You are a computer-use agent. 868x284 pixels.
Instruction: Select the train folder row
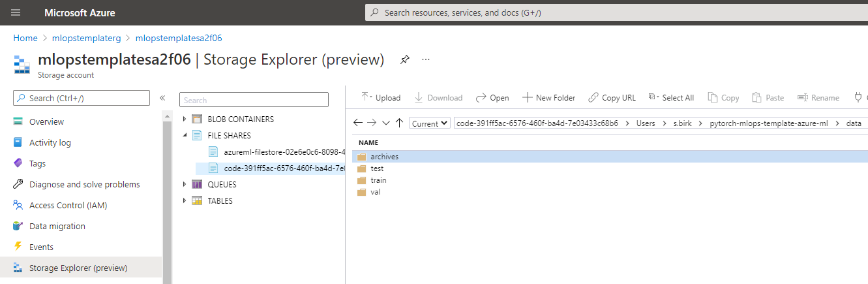tap(610, 180)
